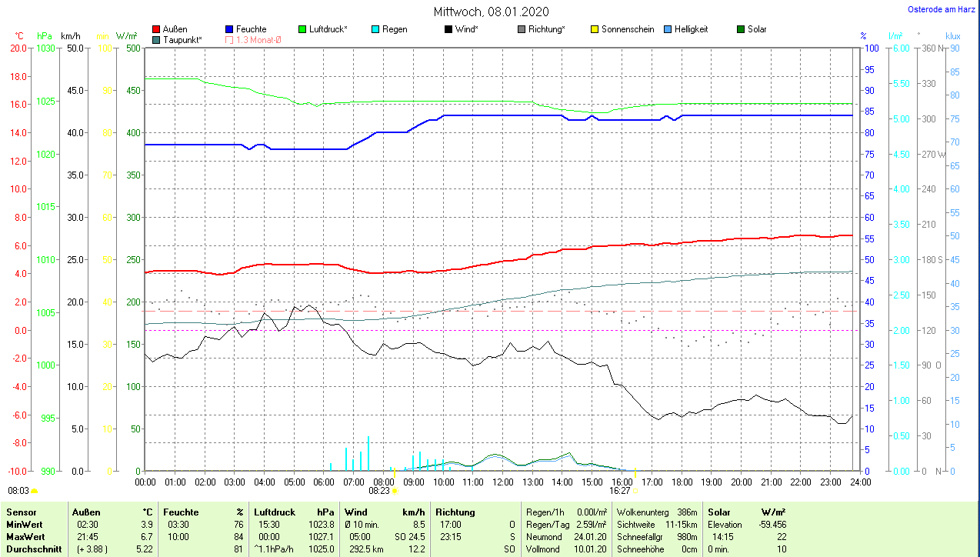This screenshot has width=980, height=557.
Task: Click the gray Richtung legend square
Action: pos(522,29)
